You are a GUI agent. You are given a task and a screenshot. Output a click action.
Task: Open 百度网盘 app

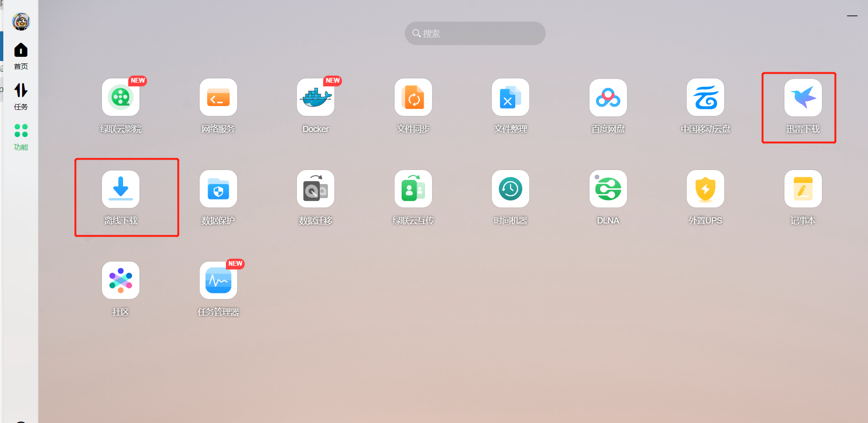pyautogui.click(x=608, y=97)
